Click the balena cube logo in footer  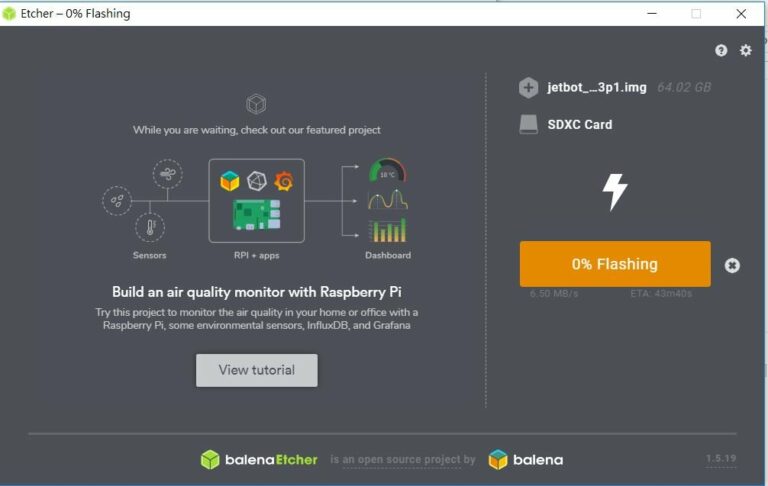pyautogui.click(x=498, y=460)
